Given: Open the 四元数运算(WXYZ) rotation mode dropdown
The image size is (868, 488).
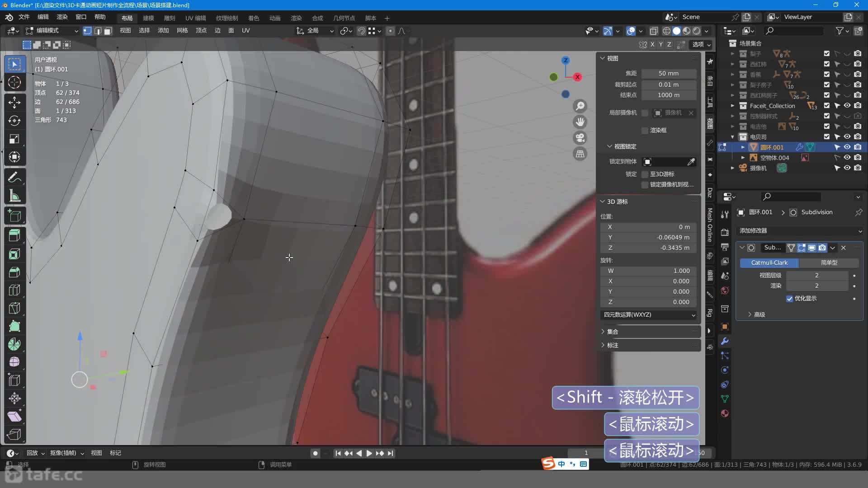Looking at the screenshot, I should pos(648,315).
